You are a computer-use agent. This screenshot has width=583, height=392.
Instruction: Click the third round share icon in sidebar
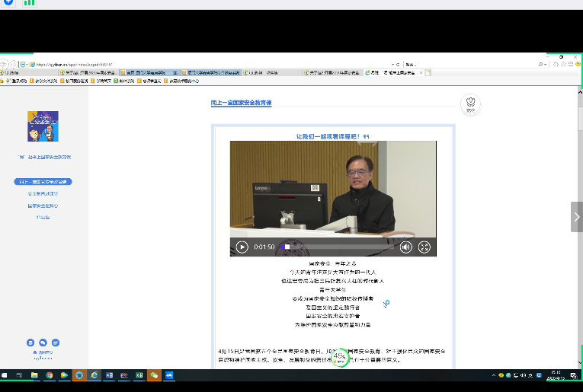56,343
